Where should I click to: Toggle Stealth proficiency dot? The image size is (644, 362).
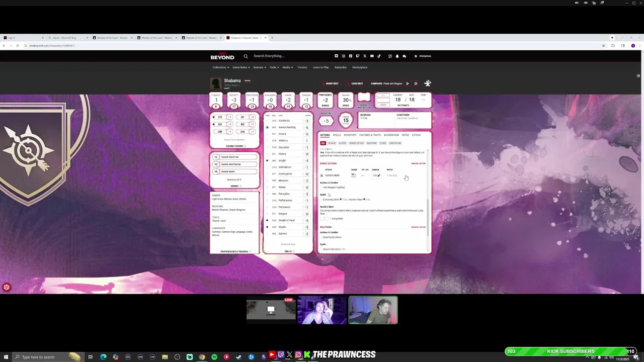[267, 227]
